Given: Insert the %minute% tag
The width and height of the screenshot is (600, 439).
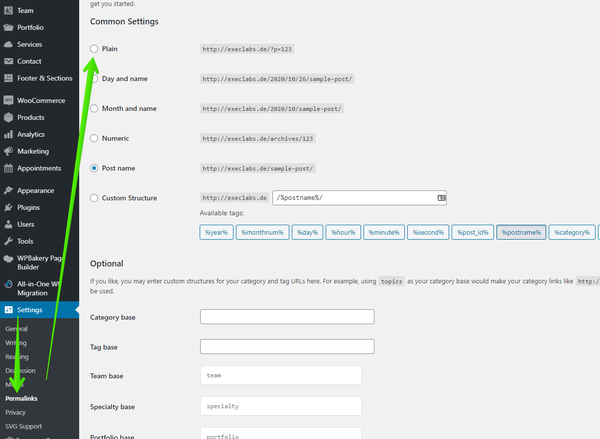Looking at the screenshot, I should pyautogui.click(x=384, y=232).
